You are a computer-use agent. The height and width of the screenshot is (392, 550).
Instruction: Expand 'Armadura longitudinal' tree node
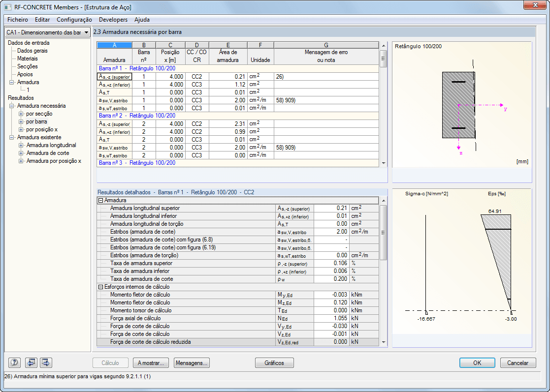[21, 145]
